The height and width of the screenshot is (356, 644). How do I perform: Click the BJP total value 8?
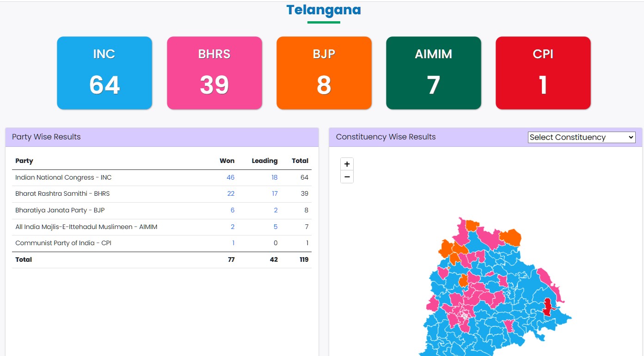[306, 210]
